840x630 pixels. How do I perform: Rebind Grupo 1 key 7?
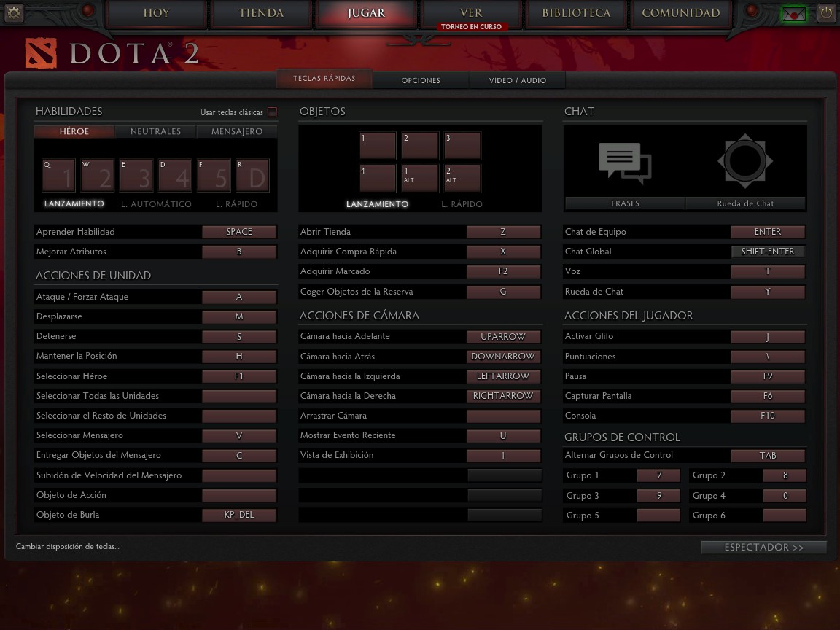(x=658, y=475)
